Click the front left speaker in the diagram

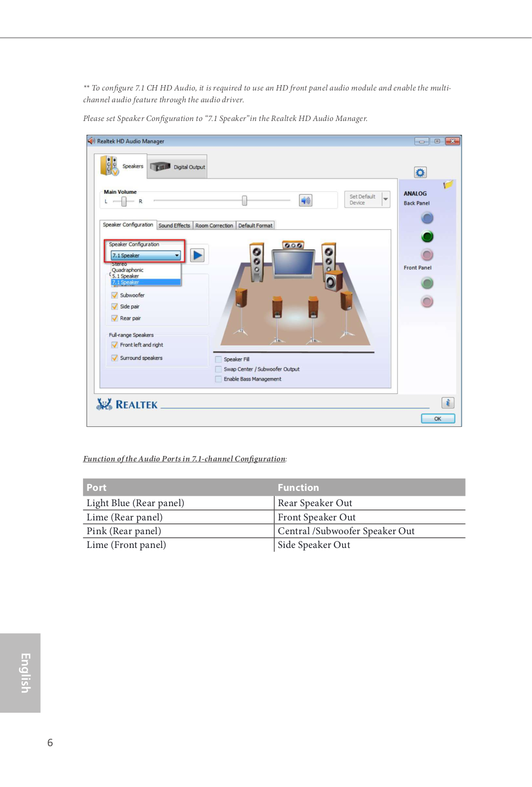tap(257, 262)
